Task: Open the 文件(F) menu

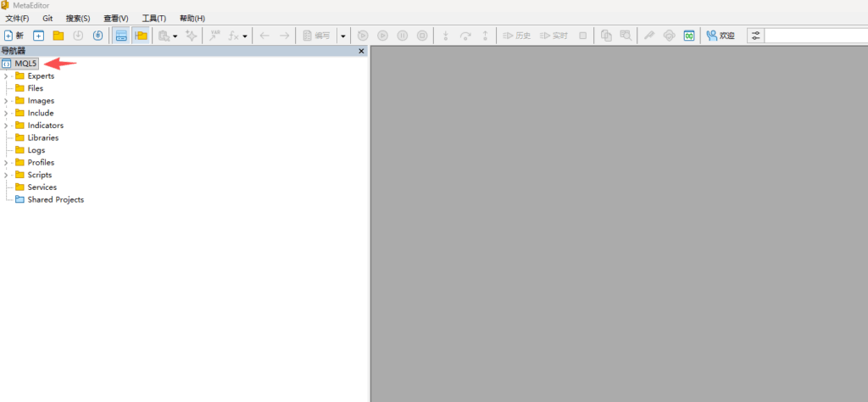Action: [17, 18]
